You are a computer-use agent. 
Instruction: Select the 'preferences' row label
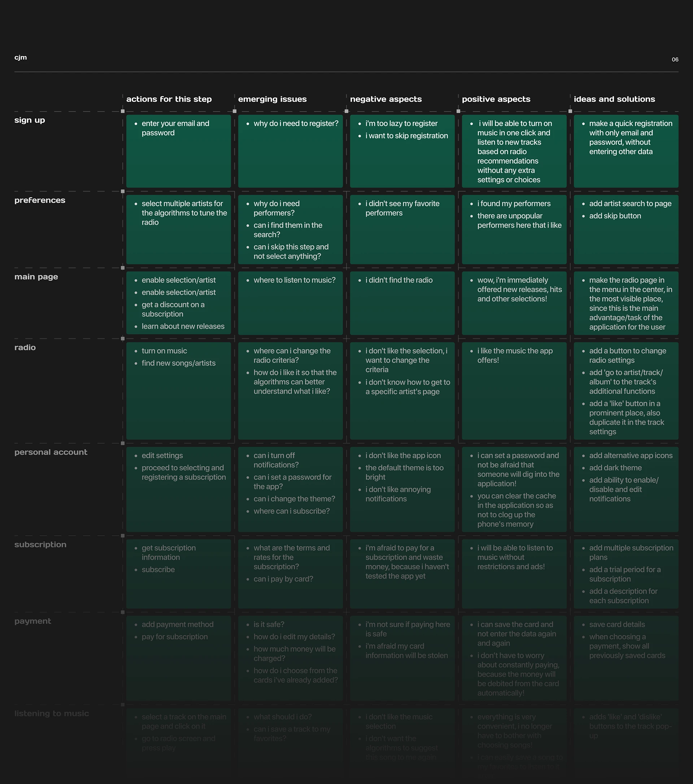click(x=40, y=200)
